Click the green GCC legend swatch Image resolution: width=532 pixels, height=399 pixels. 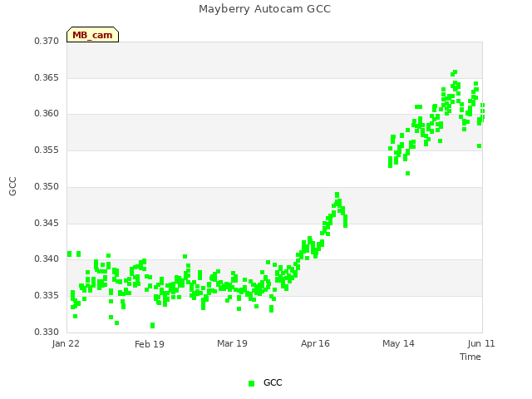coord(251,383)
